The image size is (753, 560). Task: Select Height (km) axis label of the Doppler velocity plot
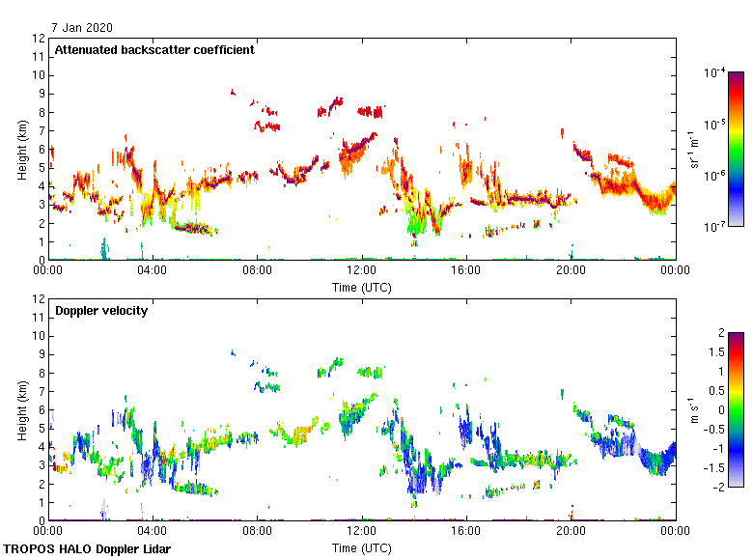click(x=21, y=409)
